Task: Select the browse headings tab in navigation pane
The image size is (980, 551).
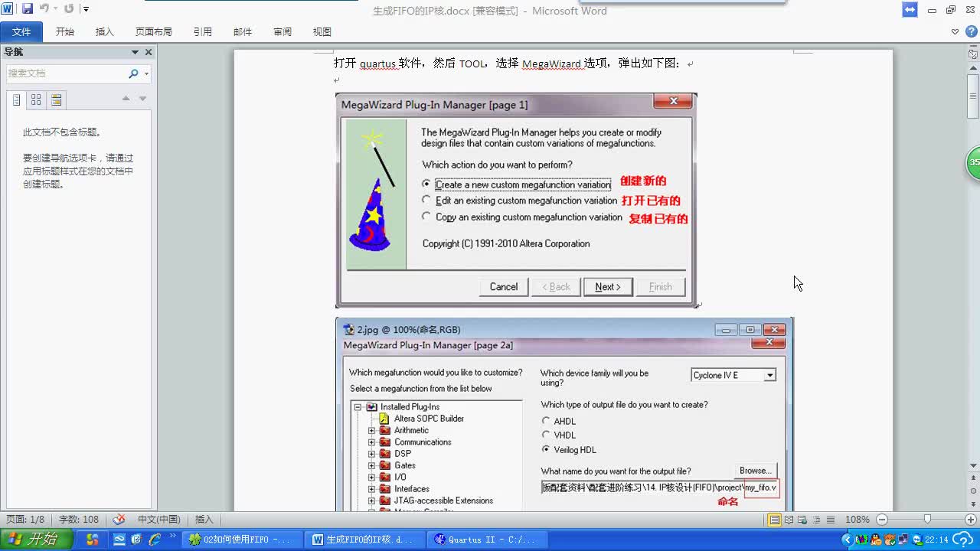Action: pyautogui.click(x=16, y=100)
